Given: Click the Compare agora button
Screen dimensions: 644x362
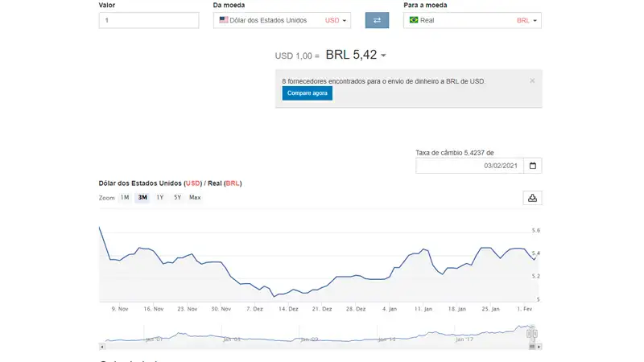Looking at the screenshot, I should point(308,93).
